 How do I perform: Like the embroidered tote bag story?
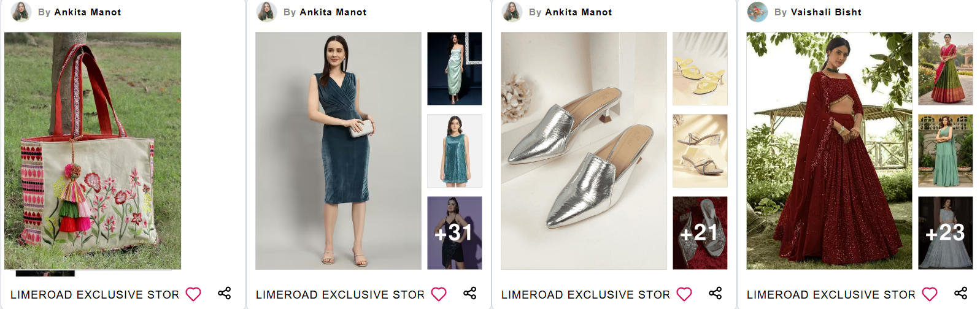point(193,294)
